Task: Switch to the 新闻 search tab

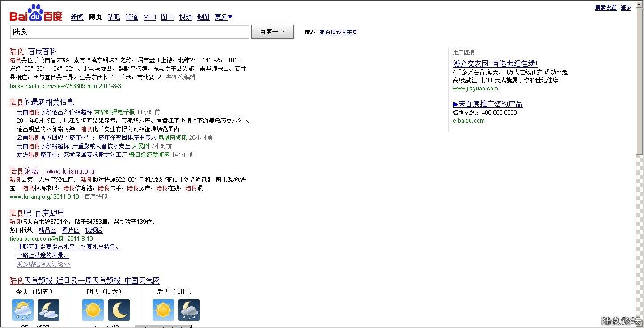Action: coord(77,17)
